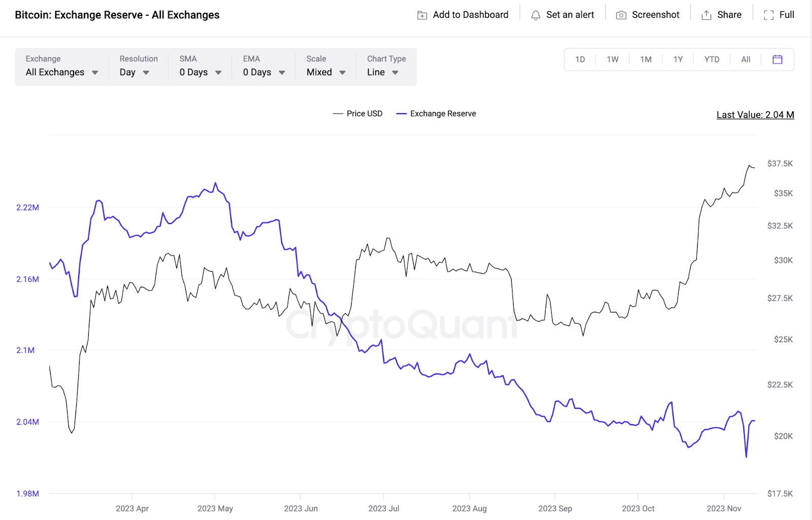Image resolution: width=812 pixels, height=520 pixels.
Task: Select the YTD time range tab
Action: (x=712, y=59)
